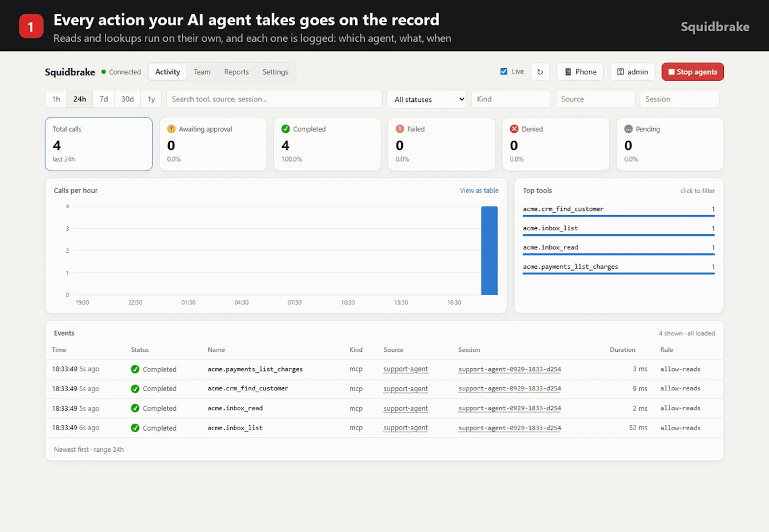
Task: Click session link in acme.inbox_list event row
Action: [509, 428]
